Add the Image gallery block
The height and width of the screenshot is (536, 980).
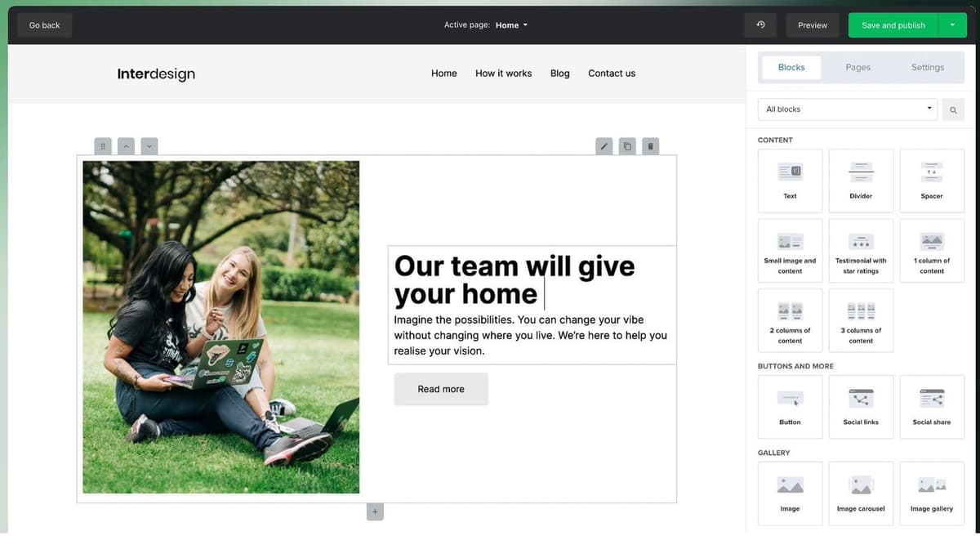click(x=932, y=494)
